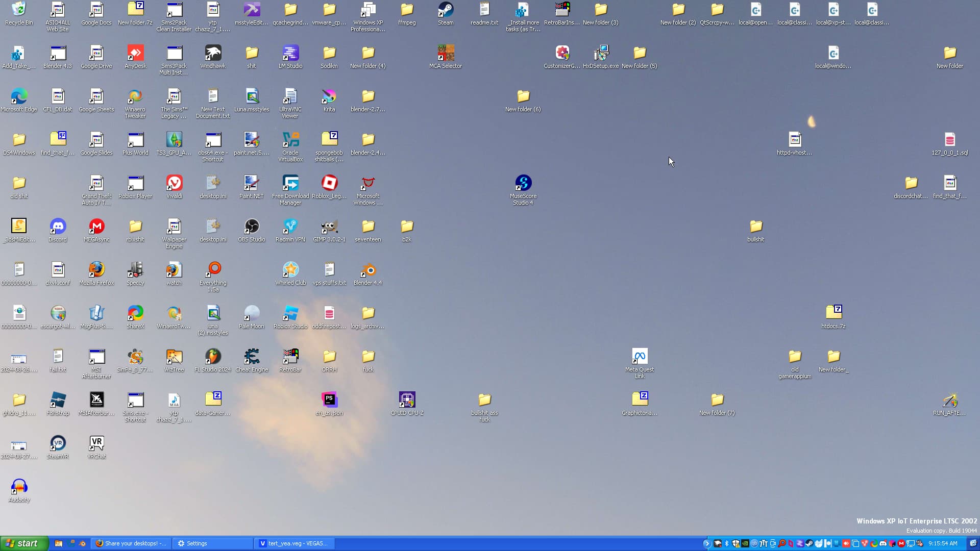Open the seventeen folder
Screen dimensions: 980x551
click(368, 231)
